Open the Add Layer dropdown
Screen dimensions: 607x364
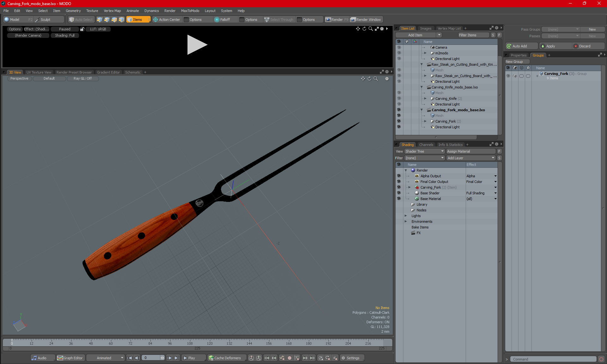[471, 158]
